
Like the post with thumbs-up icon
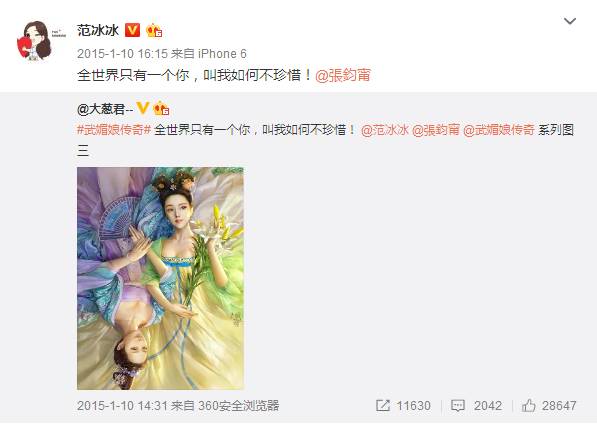528,405
